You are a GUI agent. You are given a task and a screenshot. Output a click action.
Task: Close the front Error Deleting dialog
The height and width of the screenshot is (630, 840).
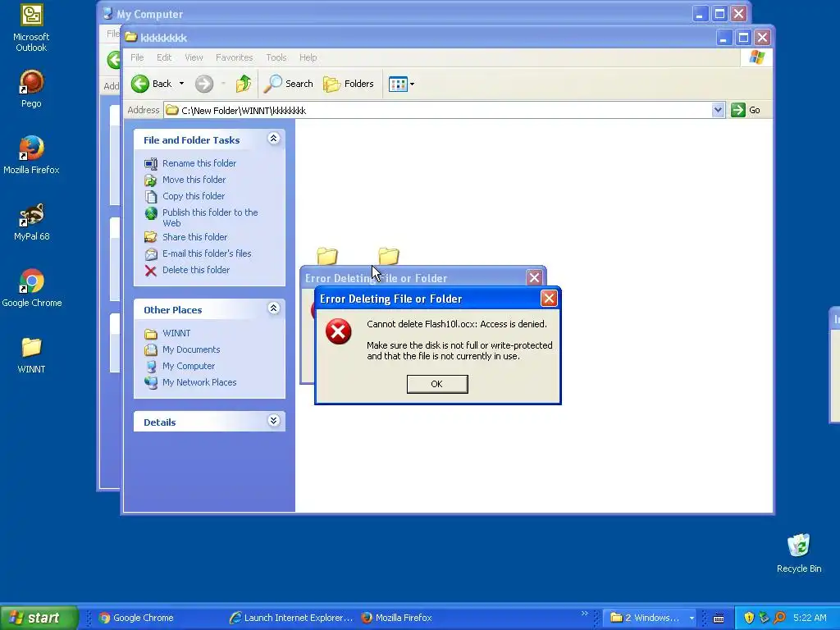coord(549,299)
